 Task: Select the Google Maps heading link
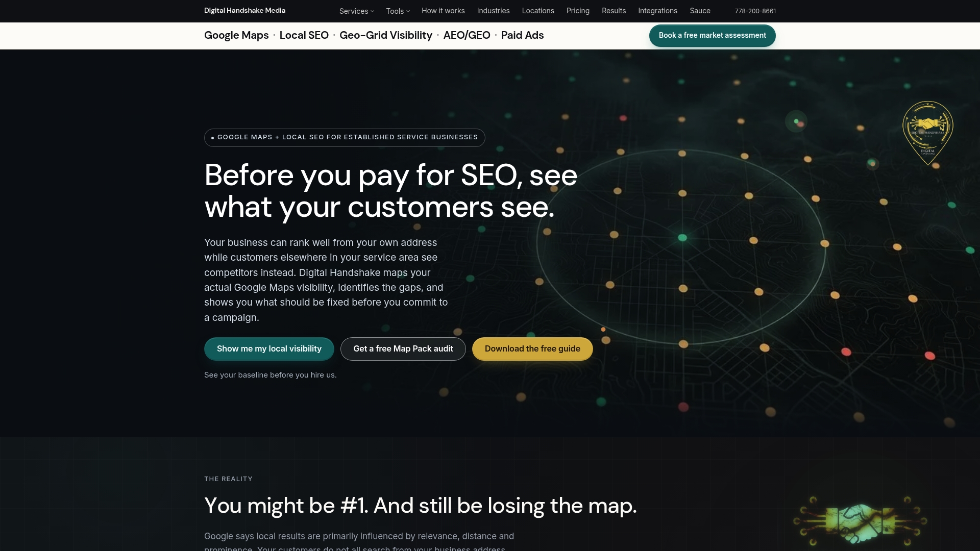tap(236, 35)
